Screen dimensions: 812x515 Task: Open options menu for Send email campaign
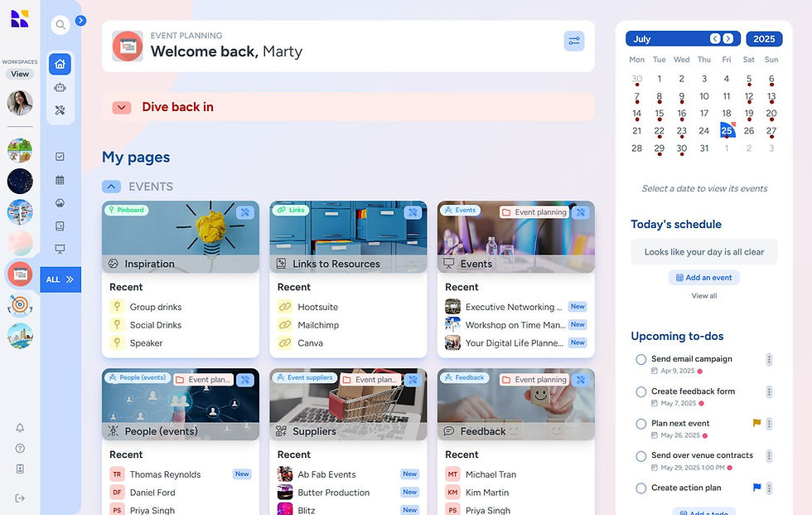coord(769,360)
